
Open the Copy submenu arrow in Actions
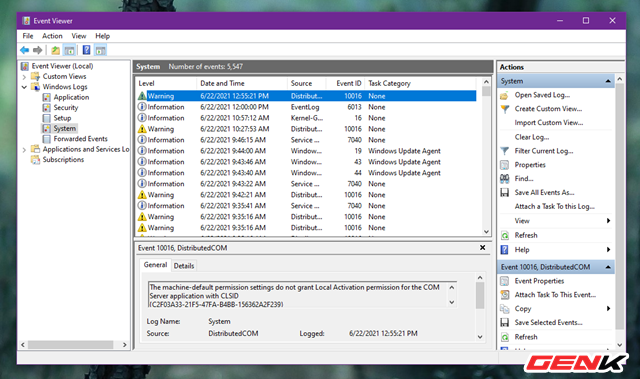coord(608,309)
